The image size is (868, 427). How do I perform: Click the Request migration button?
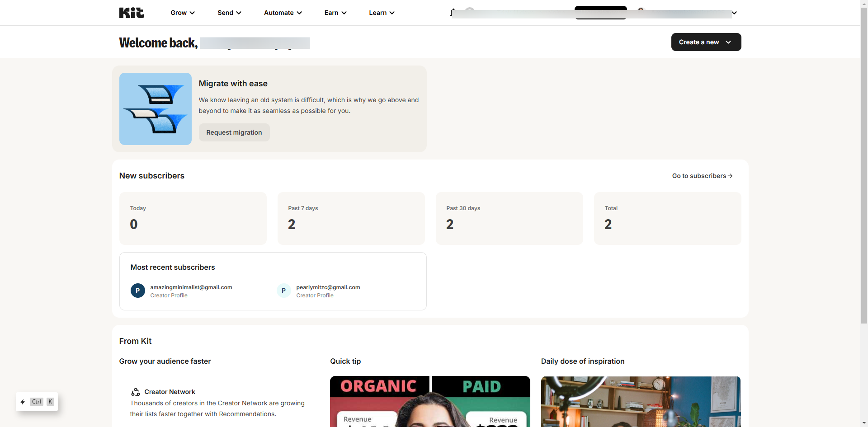pyautogui.click(x=234, y=132)
